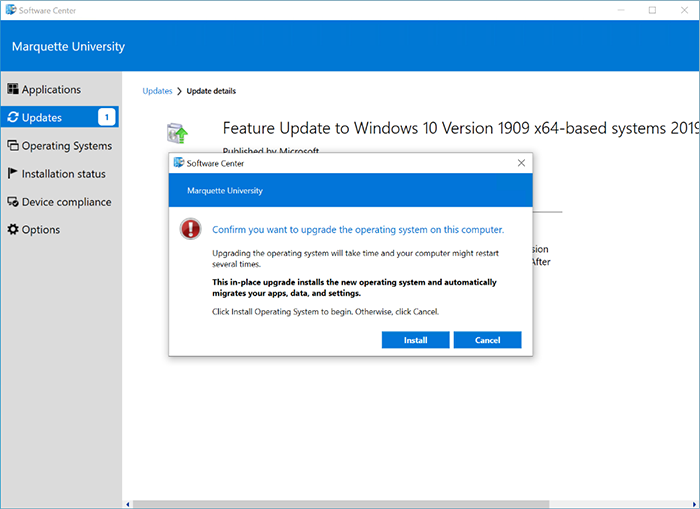Close the confirmation dialog with X
Viewport: 700px width, 509px height.
[521, 163]
